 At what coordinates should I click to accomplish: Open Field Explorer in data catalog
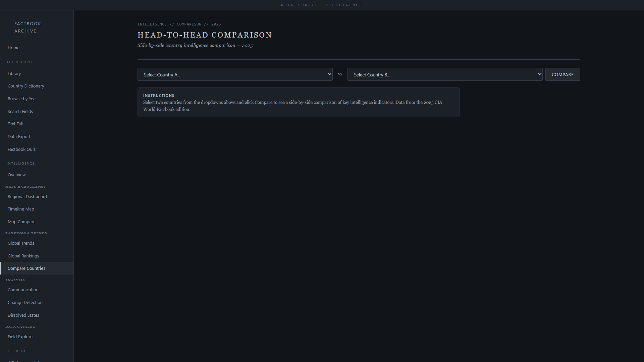tap(21, 337)
